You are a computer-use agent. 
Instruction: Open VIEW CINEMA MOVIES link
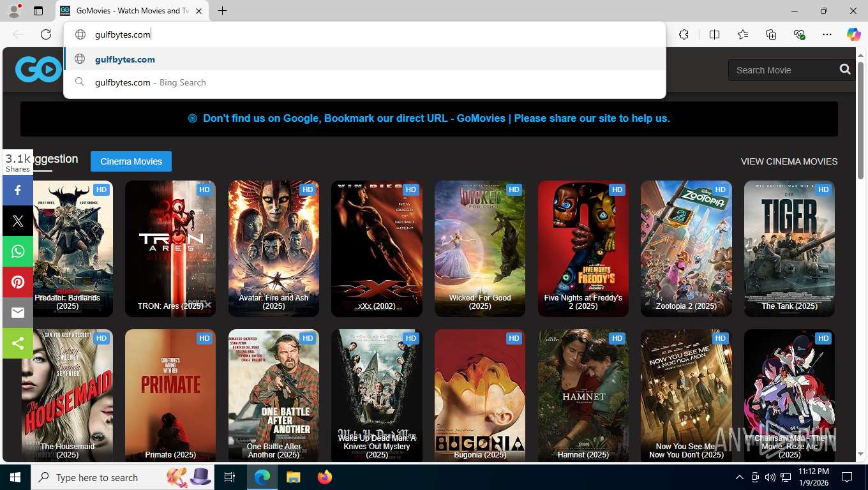point(789,161)
